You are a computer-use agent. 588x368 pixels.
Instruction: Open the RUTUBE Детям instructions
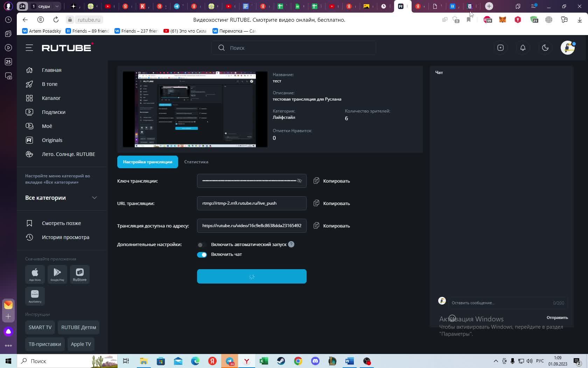click(79, 327)
